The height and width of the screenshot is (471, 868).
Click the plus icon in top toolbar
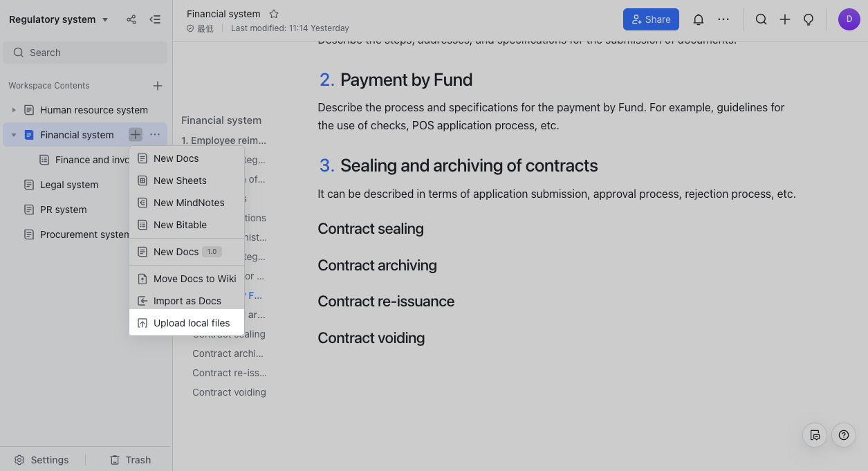[785, 19]
